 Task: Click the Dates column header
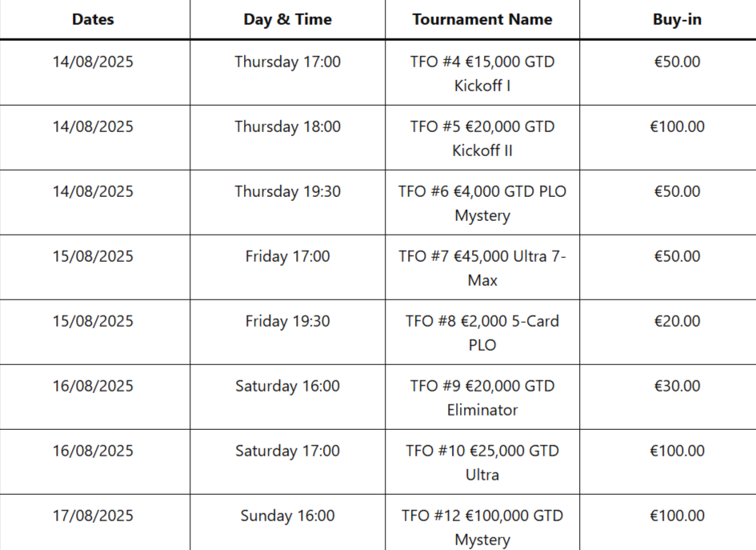click(93, 19)
